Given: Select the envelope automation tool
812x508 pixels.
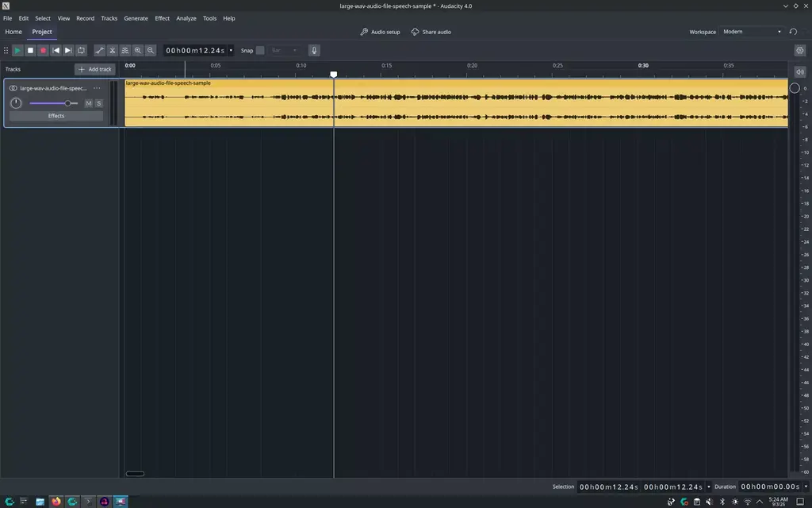Looking at the screenshot, I should click(99, 50).
